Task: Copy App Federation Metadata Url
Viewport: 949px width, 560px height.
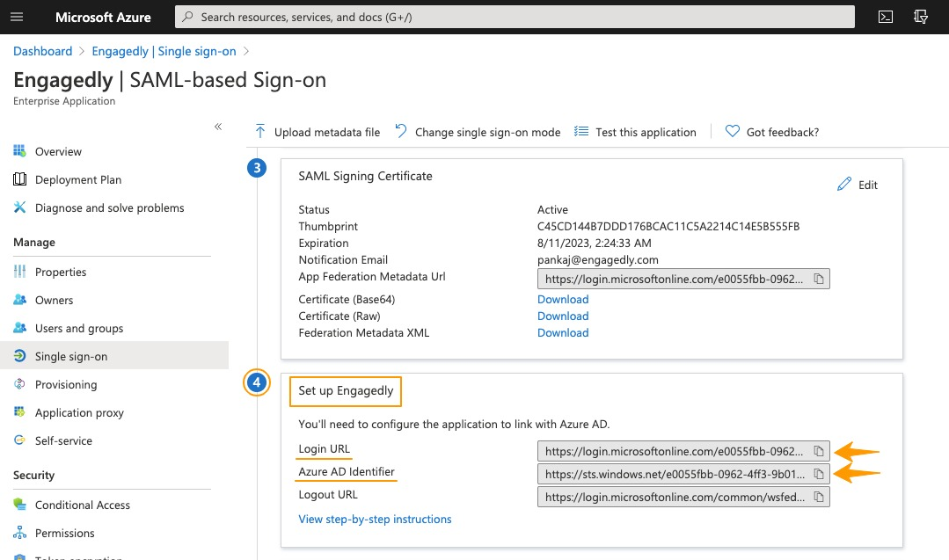Action: (x=819, y=279)
